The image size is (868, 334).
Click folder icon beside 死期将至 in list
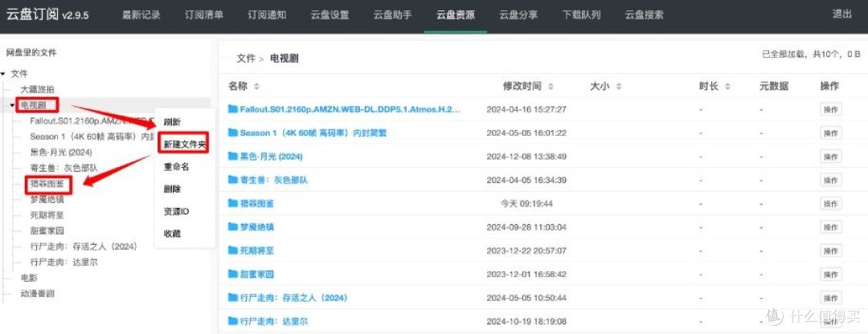(232, 250)
